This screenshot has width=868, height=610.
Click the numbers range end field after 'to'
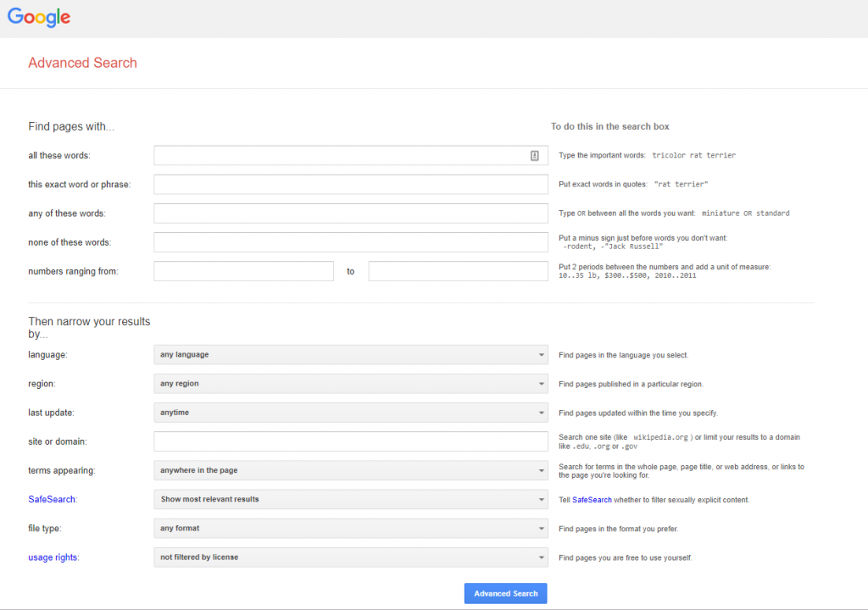459,271
